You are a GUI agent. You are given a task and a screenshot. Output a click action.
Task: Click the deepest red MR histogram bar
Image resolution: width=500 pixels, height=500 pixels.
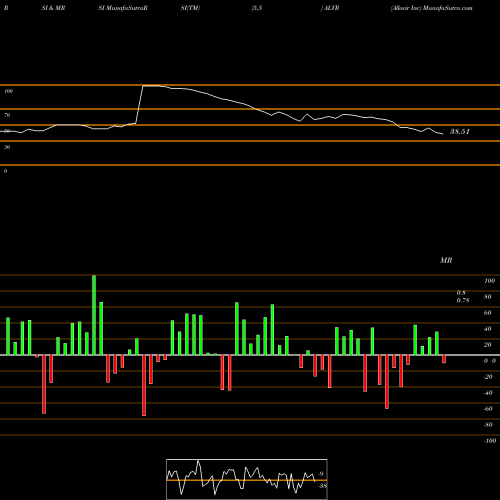pyautogui.click(x=144, y=385)
